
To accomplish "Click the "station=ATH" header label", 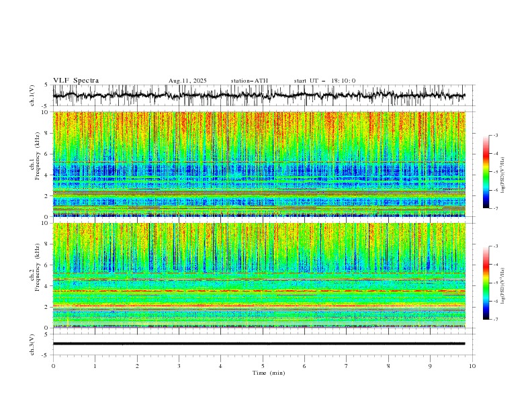I will point(249,81).
